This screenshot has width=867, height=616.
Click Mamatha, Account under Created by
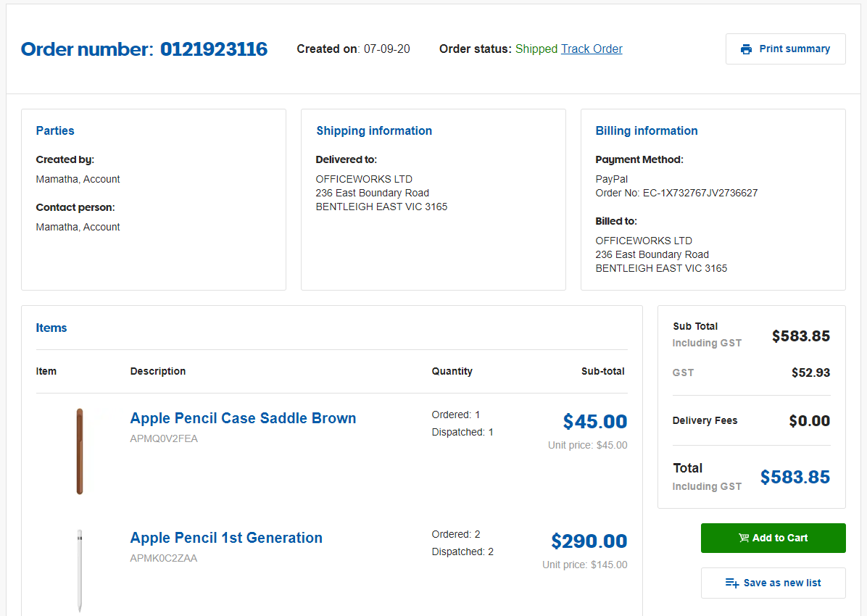78,179
